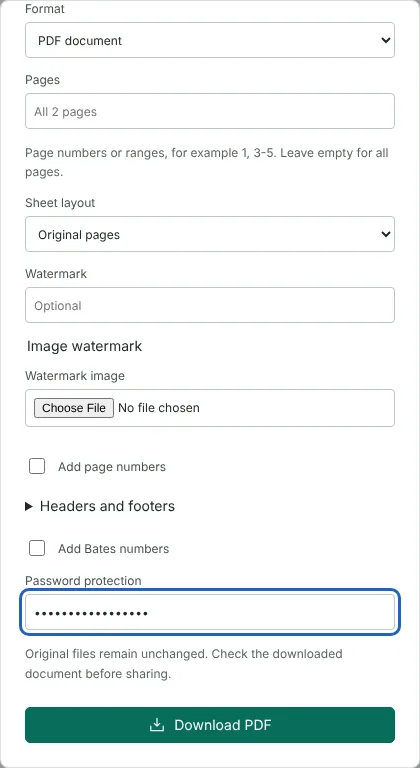The width and height of the screenshot is (420, 768).
Task: Click the 'Watermark image' label
Action: point(75,376)
